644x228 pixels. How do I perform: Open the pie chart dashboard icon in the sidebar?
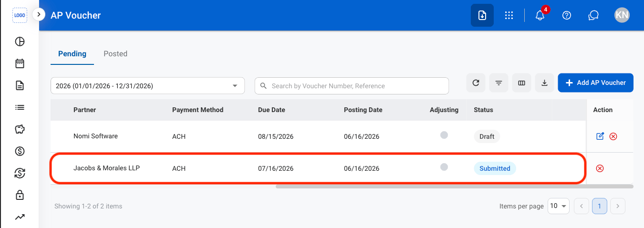pos(20,41)
